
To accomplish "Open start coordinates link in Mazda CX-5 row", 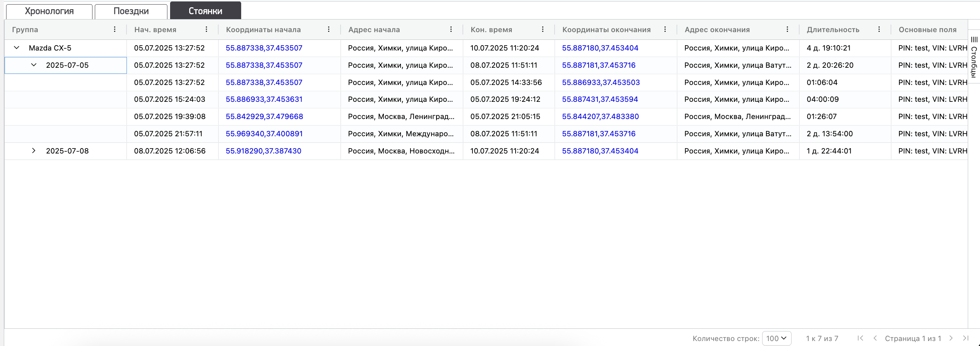I will tap(264, 48).
